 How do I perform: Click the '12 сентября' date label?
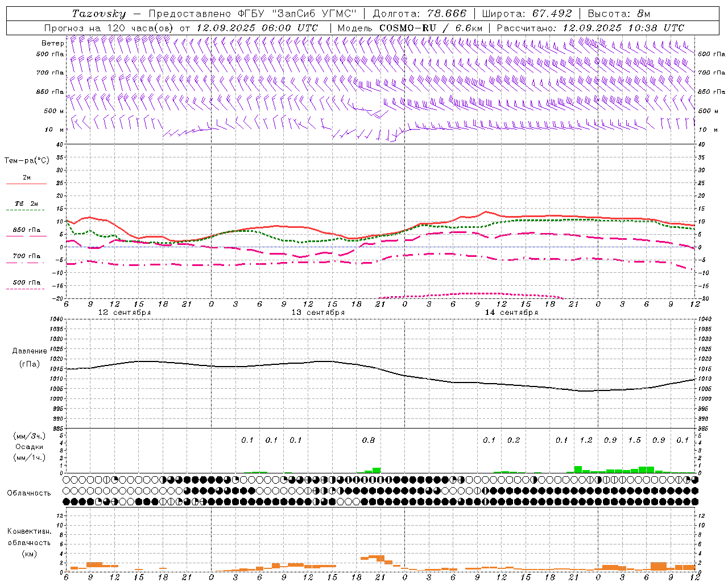(x=125, y=313)
